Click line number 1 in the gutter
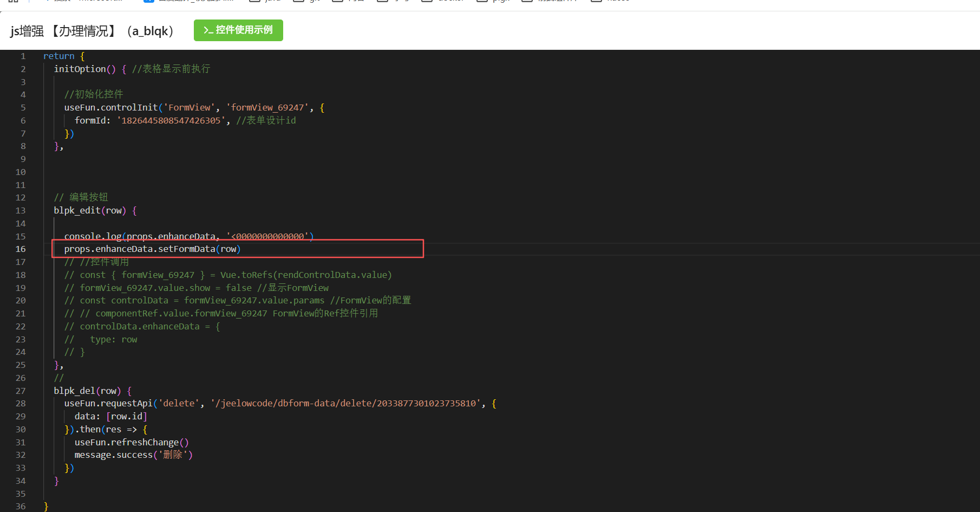This screenshot has height=512, width=980. (x=23, y=56)
